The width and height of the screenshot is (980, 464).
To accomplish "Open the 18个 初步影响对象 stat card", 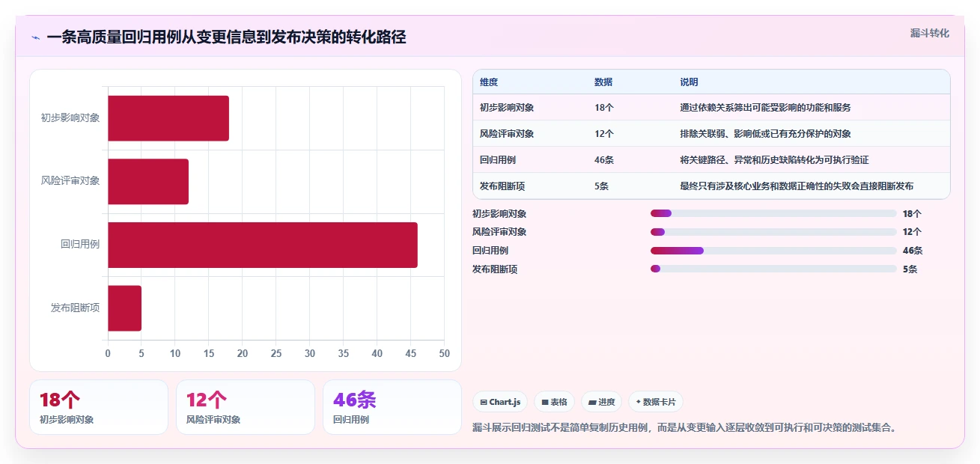I will click(x=99, y=407).
